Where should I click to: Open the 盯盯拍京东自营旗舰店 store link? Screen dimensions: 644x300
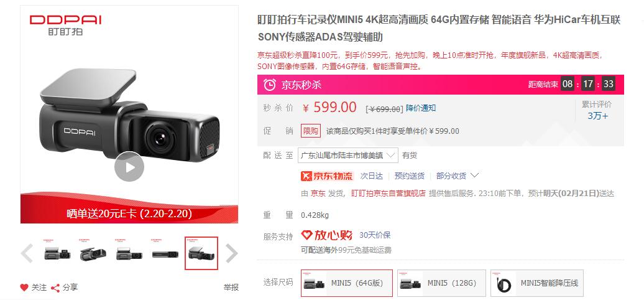click(388, 193)
